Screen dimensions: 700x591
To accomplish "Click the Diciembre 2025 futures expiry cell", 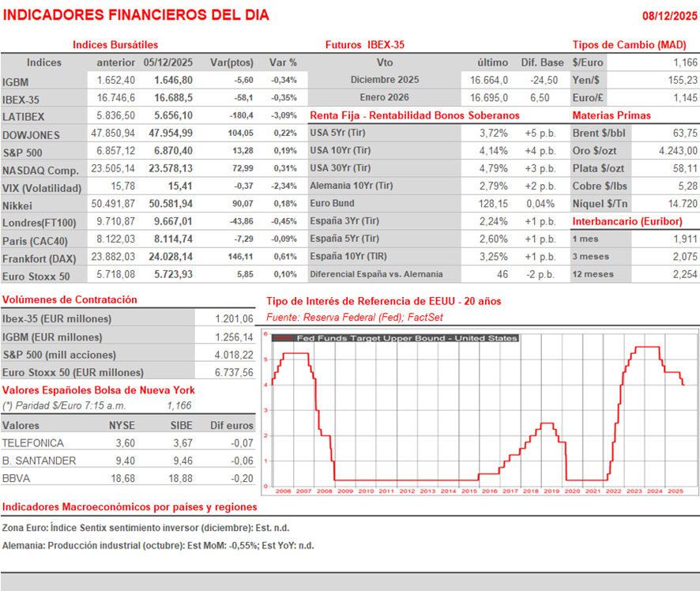I will coord(385,80).
